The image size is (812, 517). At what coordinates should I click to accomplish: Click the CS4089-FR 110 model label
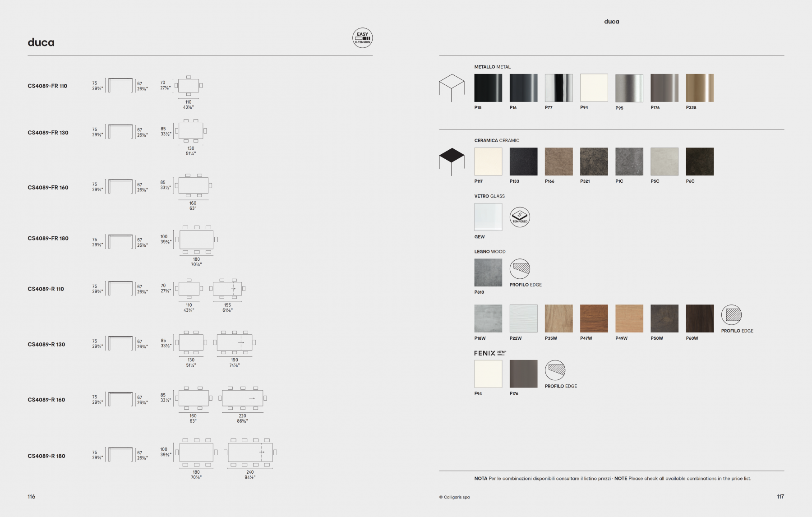pos(47,86)
